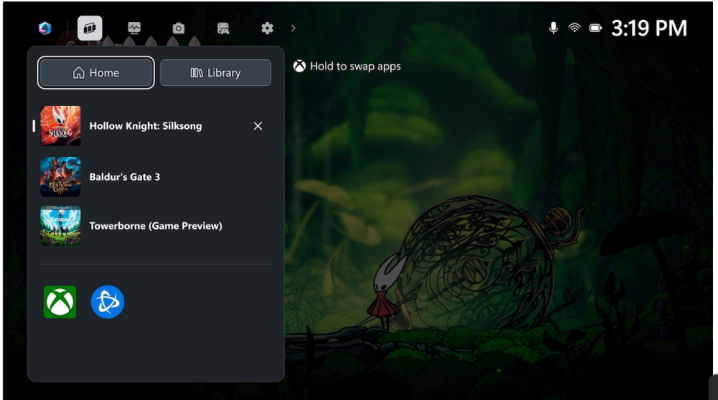718x400 pixels.
Task: Open the Copilot widget icon
Action: pos(45,28)
